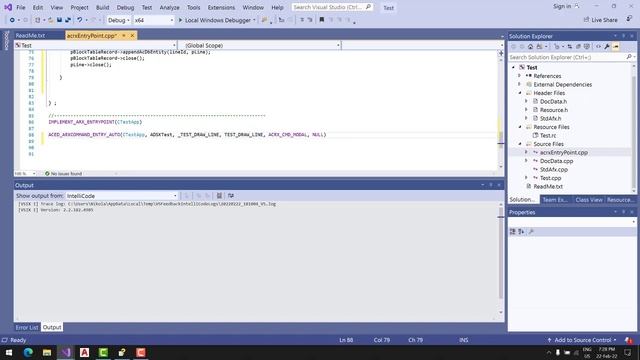Click the Live Share button
The height and width of the screenshot is (360, 640).
(600, 20)
